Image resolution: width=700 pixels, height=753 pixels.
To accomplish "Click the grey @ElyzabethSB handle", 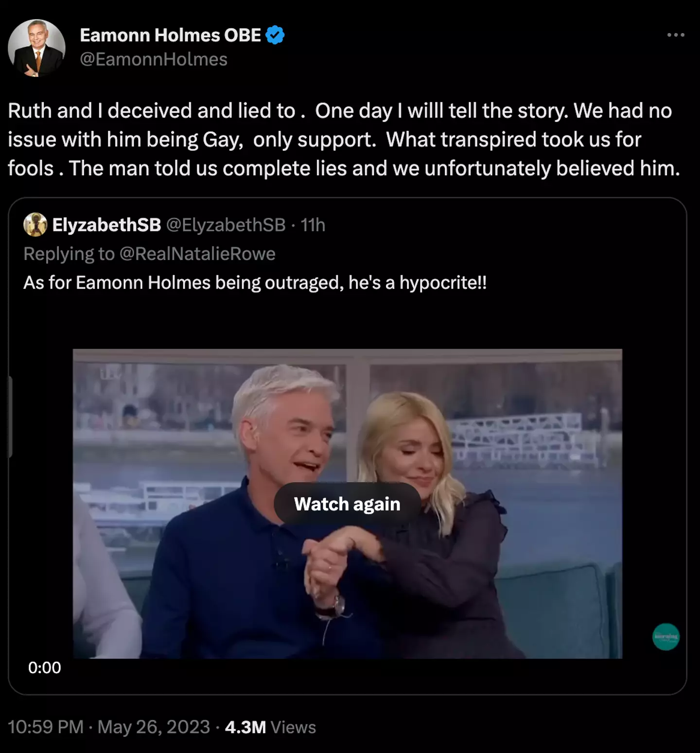I will coord(226,225).
